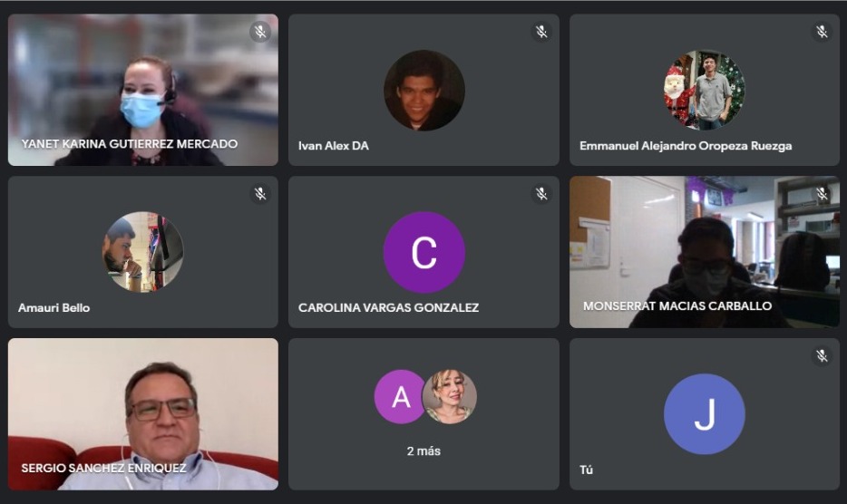Click the Carolina Vargas Gonzalez name label

(x=388, y=308)
